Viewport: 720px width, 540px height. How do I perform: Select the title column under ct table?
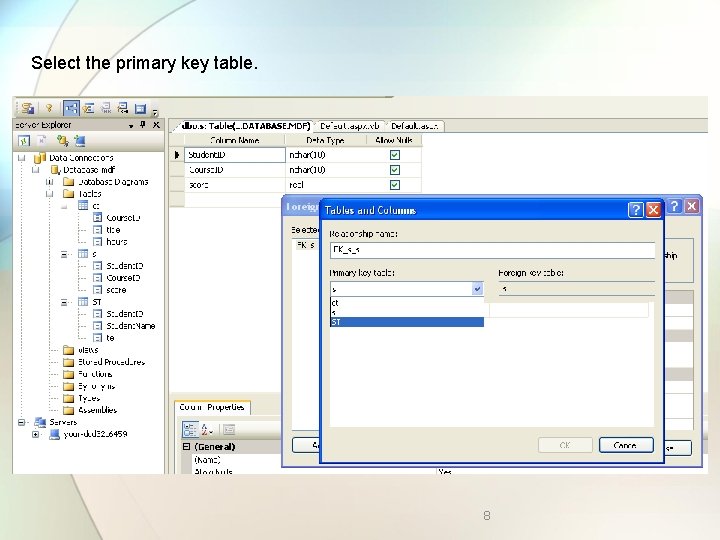113,230
